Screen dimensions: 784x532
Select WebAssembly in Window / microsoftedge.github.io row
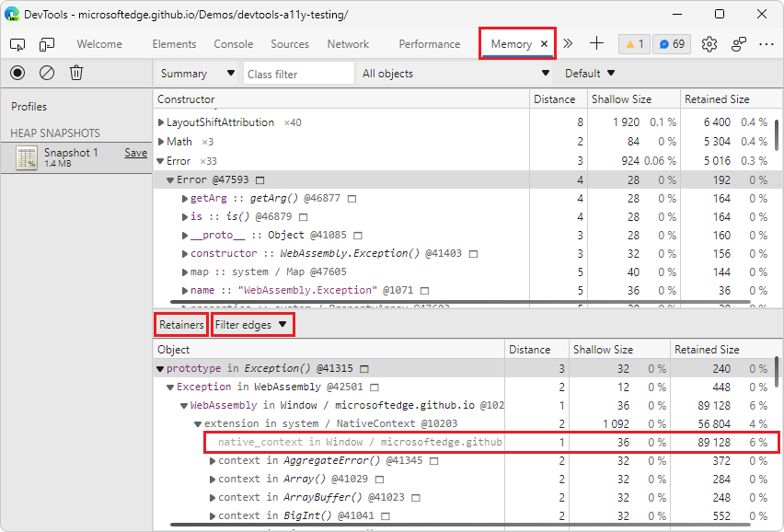pyautogui.click(x=467, y=406)
